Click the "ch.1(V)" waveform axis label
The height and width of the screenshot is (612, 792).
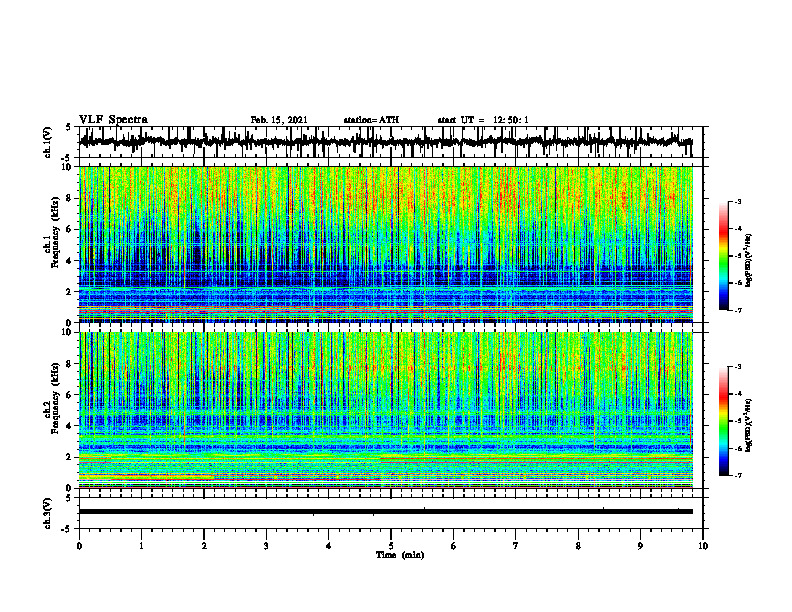[x=48, y=141]
